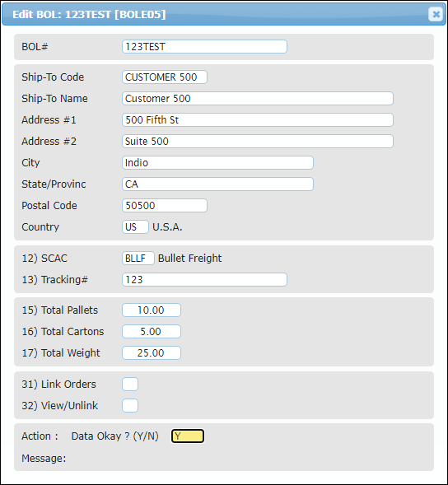
Task: Click the Total Weight field
Action: tap(152, 353)
